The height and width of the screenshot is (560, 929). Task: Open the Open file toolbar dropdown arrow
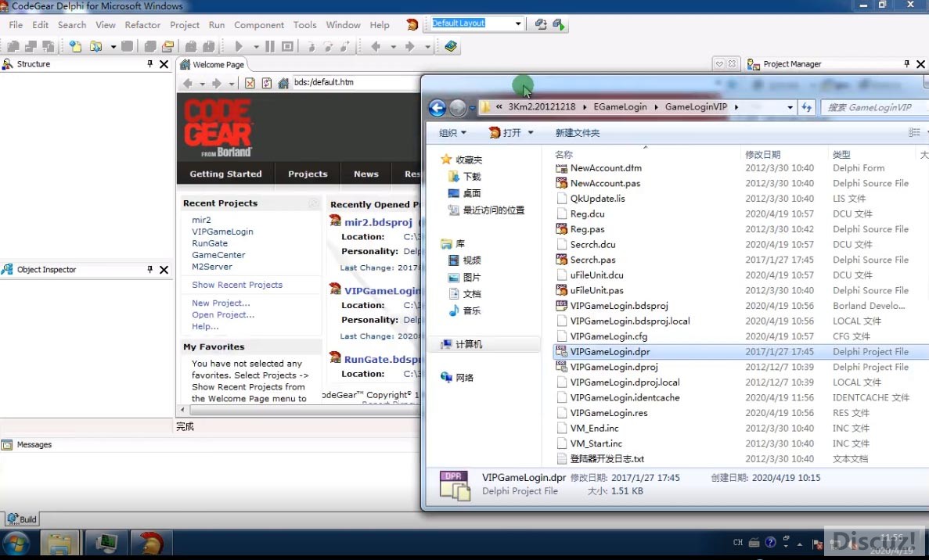click(x=113, y=47)
